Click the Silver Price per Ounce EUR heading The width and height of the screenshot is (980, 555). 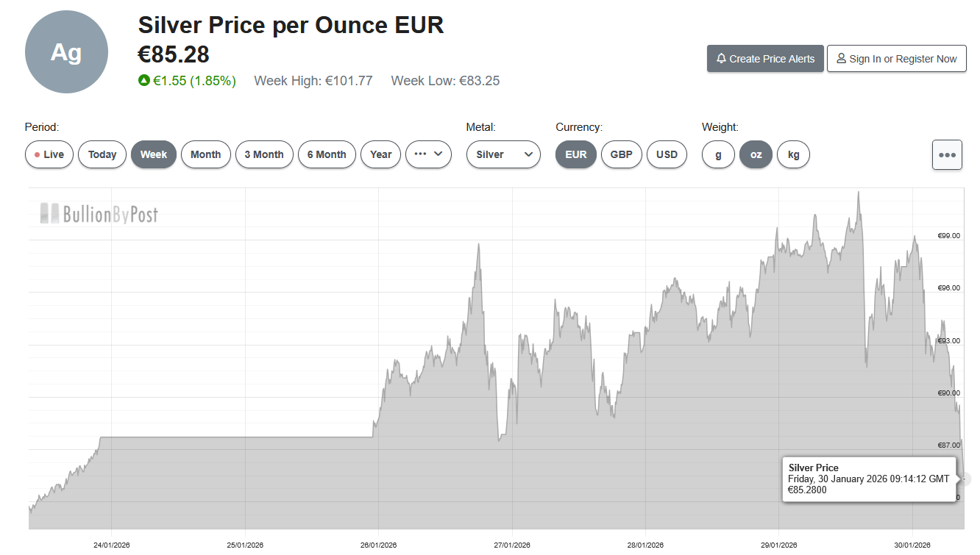pyautogui.click(x=291, y=25)
